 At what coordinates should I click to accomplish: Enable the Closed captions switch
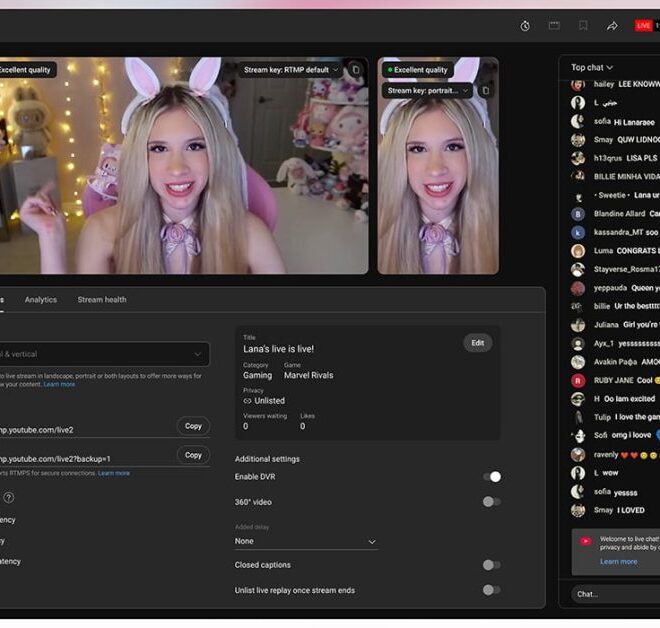pos(492,565)
